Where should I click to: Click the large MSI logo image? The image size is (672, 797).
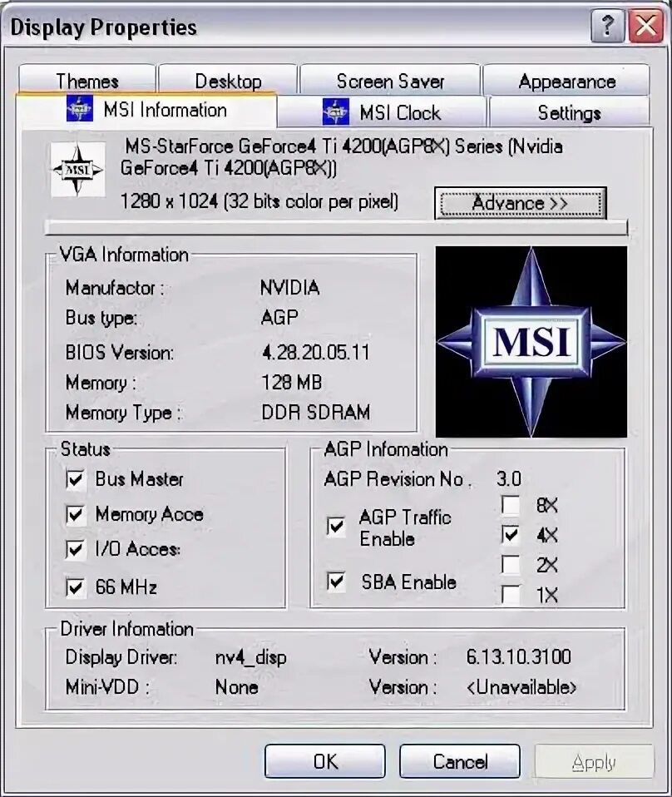click(531, 342)
